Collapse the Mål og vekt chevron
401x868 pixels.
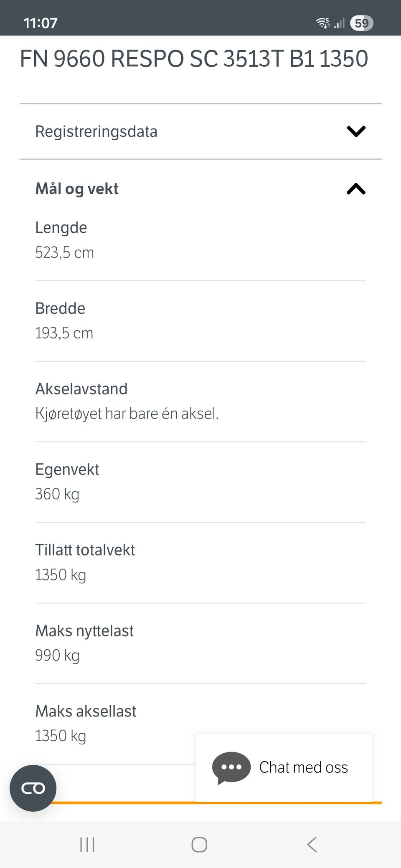click(x=356, y=189)
